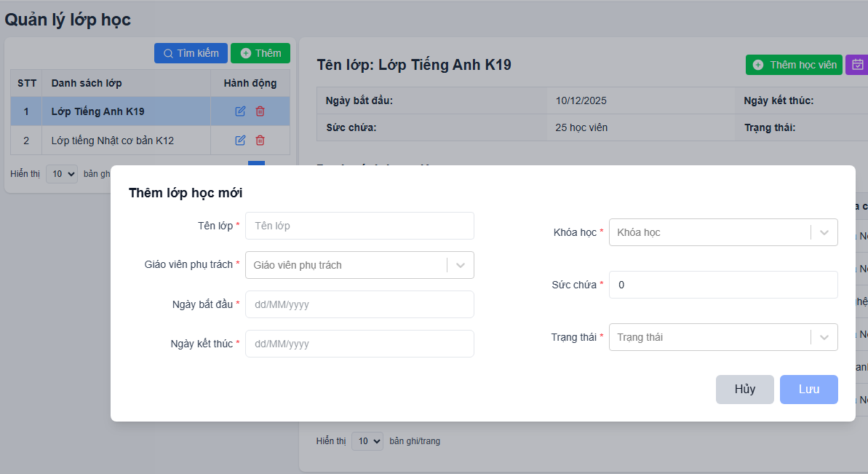Open records-per-page selector in class list

pos(61,174)
